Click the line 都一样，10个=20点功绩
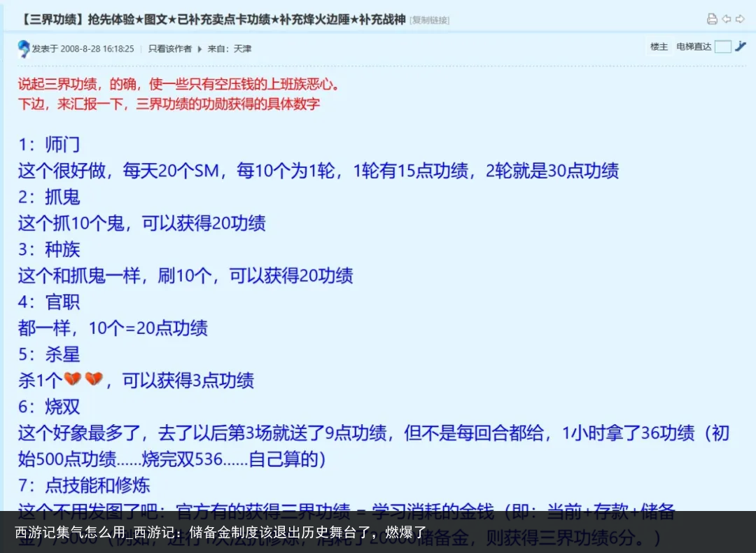756x553 pixels. click(x=113, y=328)
